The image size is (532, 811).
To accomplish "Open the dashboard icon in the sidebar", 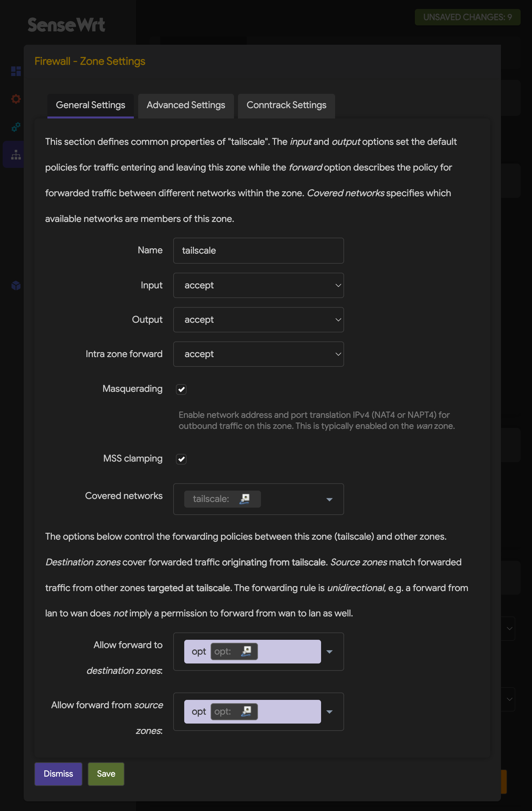I will pyautogui.click(x=16, y=71).
